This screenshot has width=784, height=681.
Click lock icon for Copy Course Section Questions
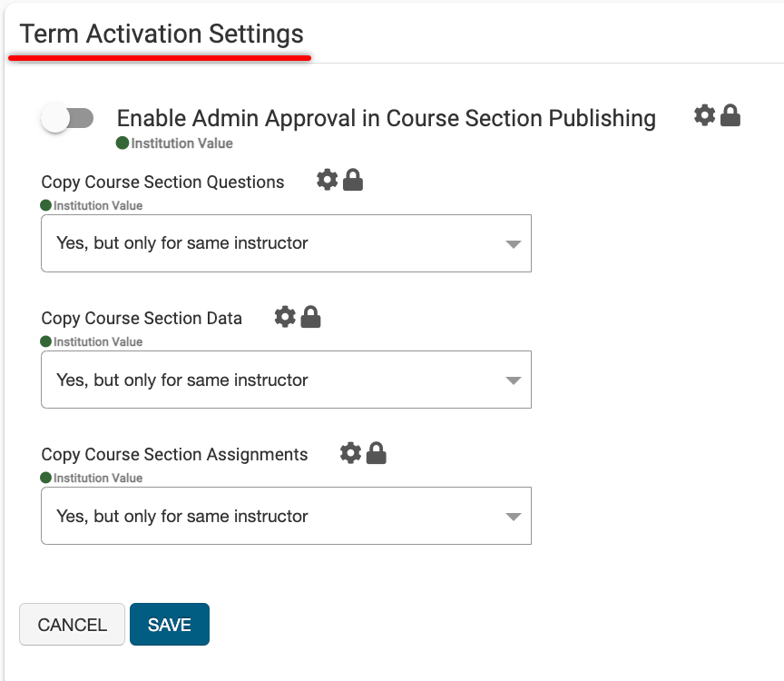coord(353,180)
